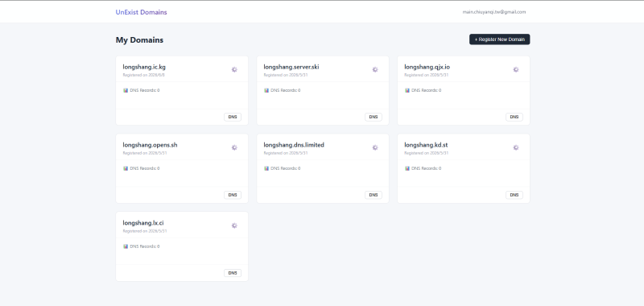Image resolution: width=644 pixels, height=306 pixels.
Task: Click the account email in header
Action: click(x=494, y=12)
